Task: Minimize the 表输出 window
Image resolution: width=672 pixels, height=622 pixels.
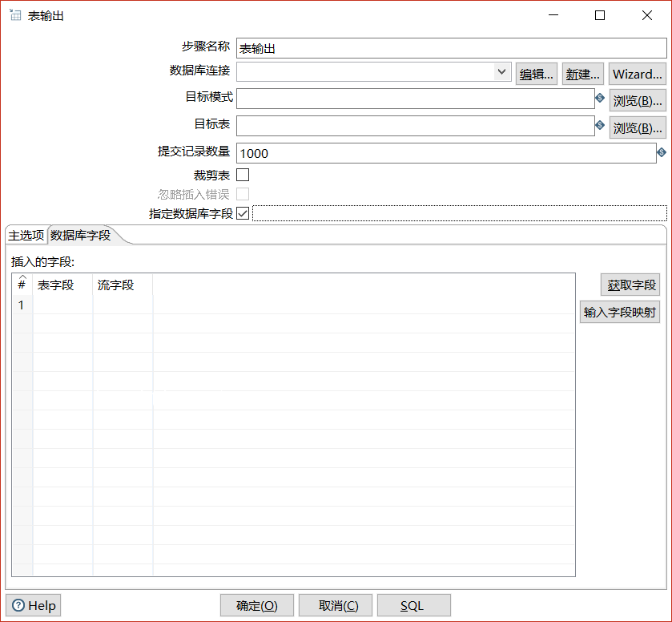Action: coord(553,15)
